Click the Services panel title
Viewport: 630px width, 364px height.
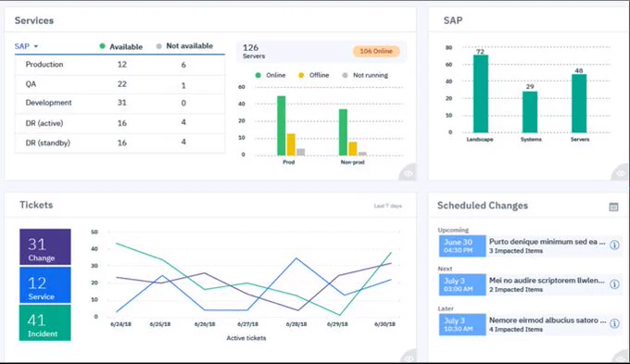pos(34,20)
